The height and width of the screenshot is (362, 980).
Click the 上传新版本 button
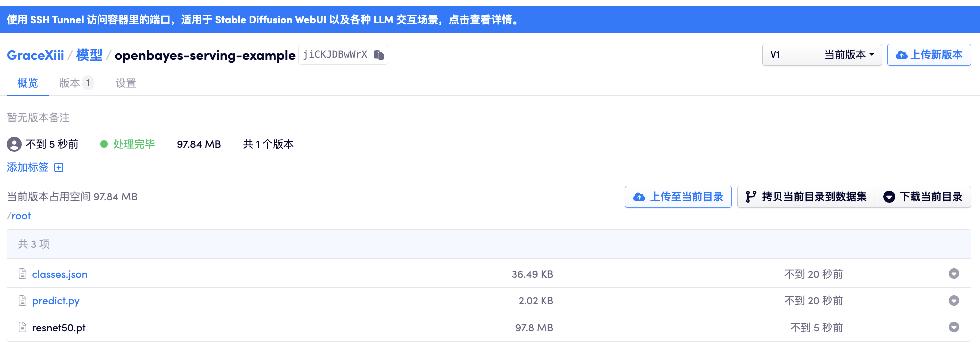pyautogui.click(x=929, y=55)
